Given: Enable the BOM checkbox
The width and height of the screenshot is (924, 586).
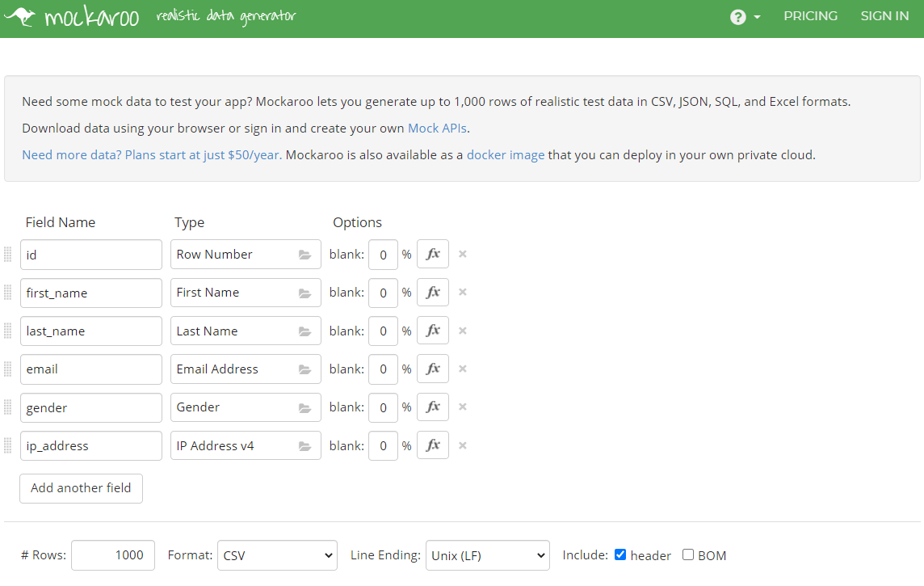Looking at the screenshot, I should (687, 554).
